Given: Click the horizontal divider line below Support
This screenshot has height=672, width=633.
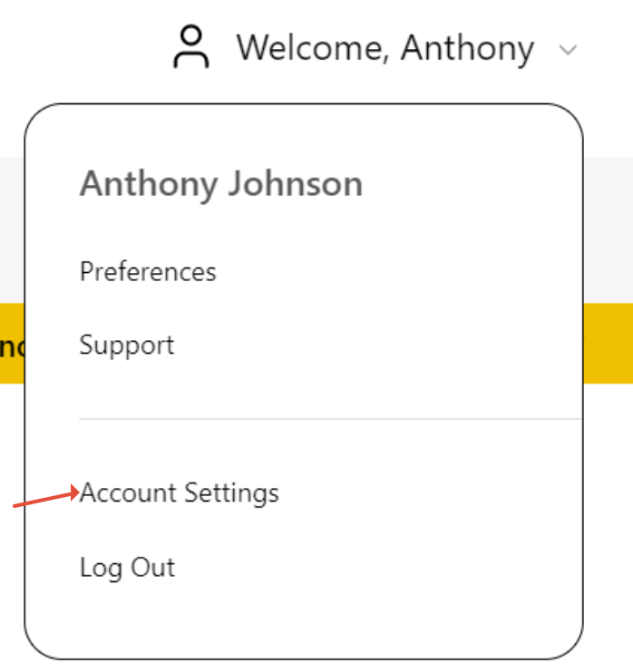Looking at the screenshot, I should coord(326,419).
